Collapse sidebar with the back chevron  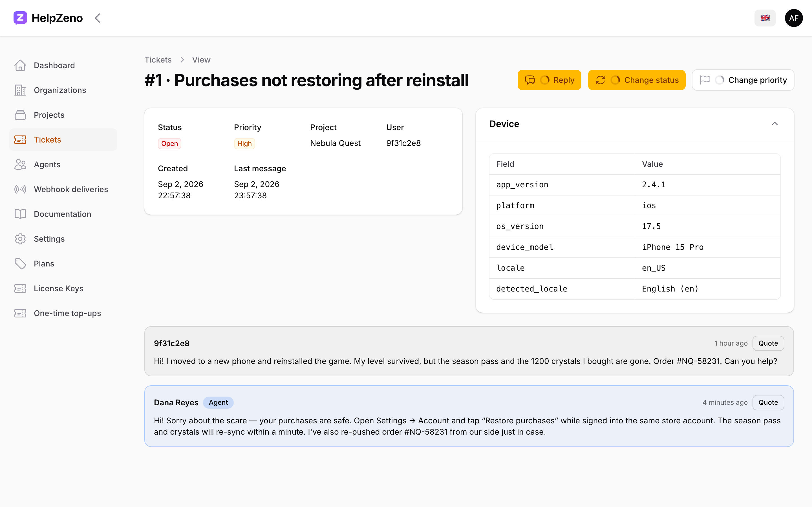98,18
